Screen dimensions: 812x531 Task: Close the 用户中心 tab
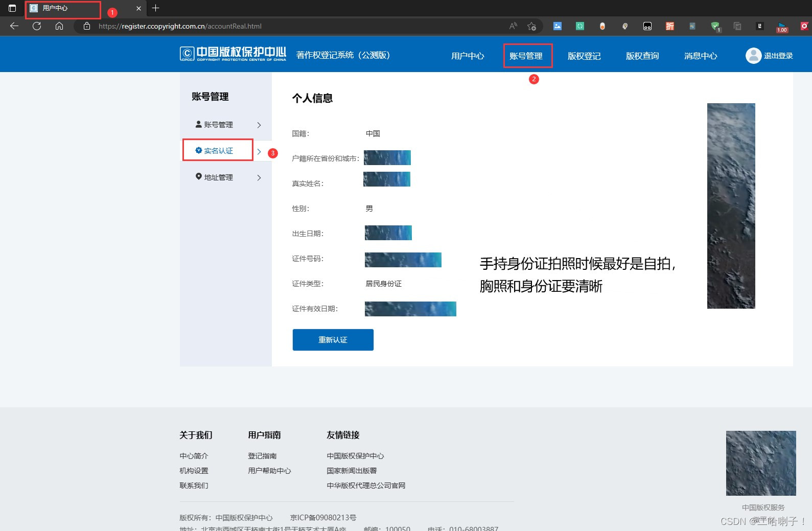tap(138, 8)
